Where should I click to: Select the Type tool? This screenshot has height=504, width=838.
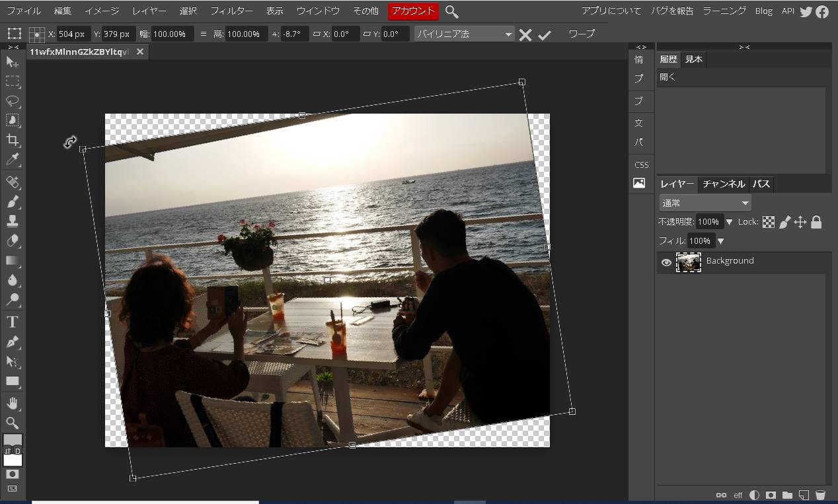[13, 322]
